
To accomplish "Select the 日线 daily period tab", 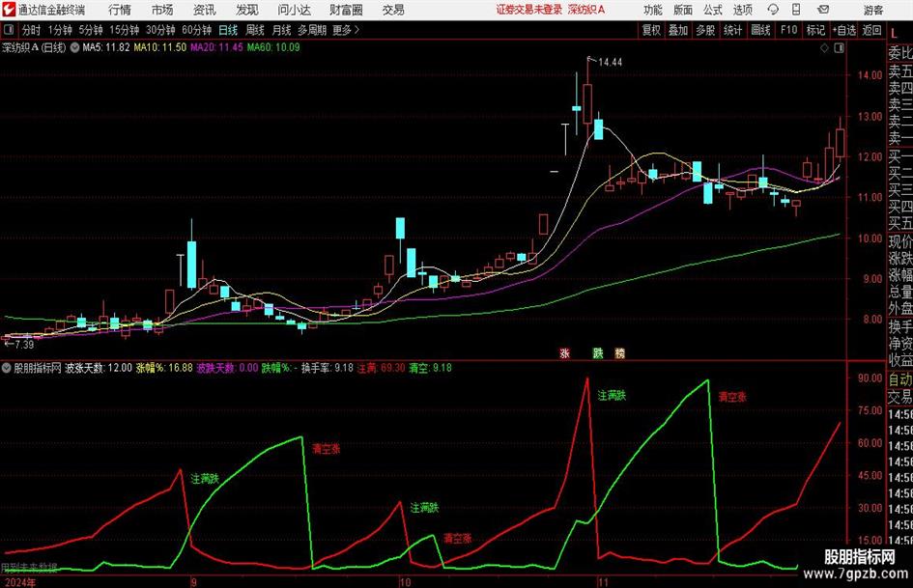I will click(228, 30).
